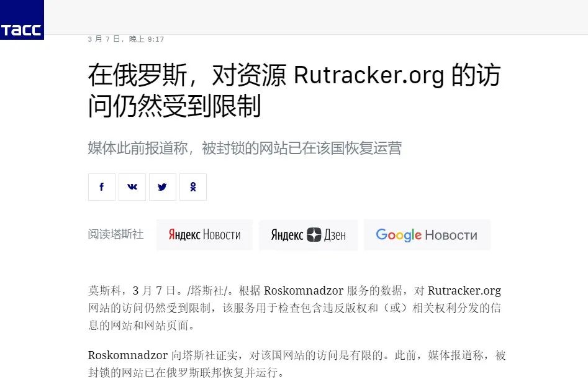Click first paragraph starting 莫斯科，3 月 7 日
Image resolution: width=588 pixels, height=389 pixels.
pos(294,308)
